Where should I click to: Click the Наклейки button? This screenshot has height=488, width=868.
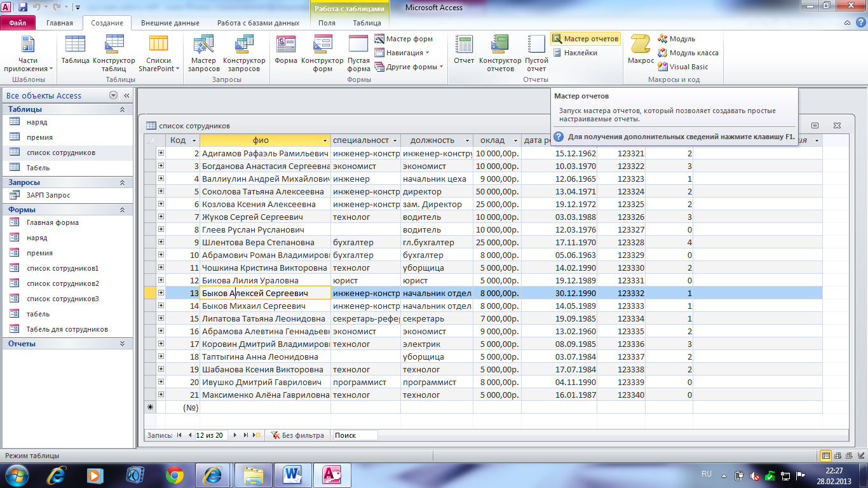[574, 53]
